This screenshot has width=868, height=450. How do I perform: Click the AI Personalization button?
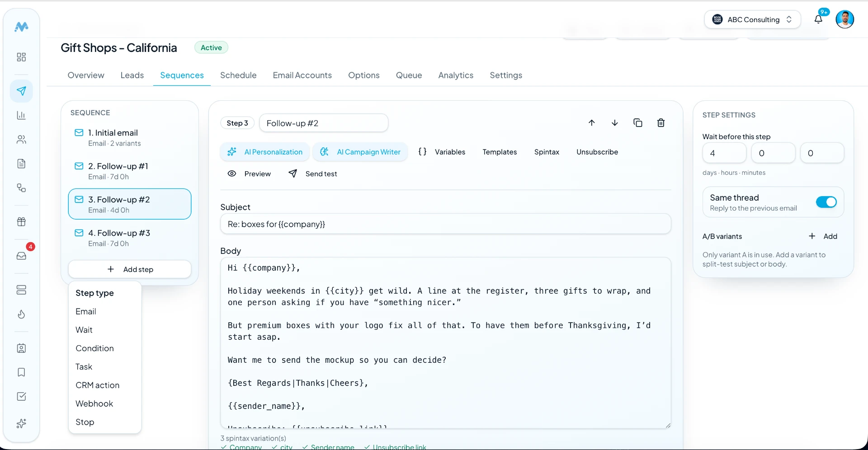pyautogui.click(x=265, y=152)
